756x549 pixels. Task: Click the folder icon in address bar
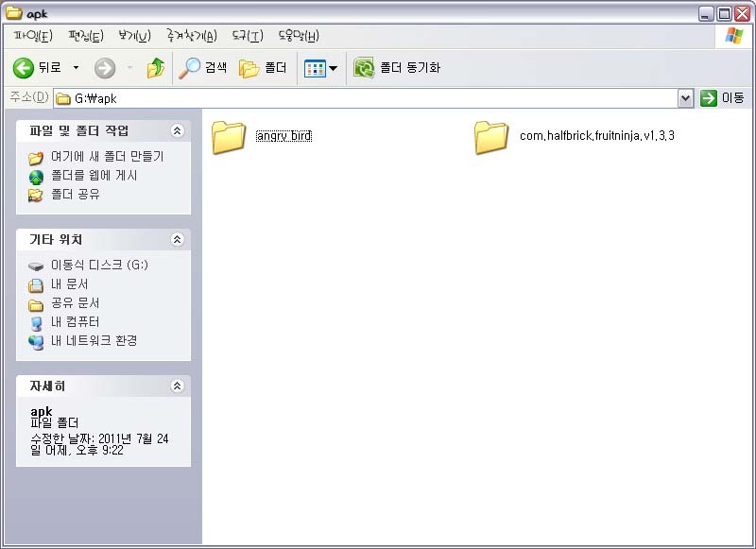pos(63,99)
